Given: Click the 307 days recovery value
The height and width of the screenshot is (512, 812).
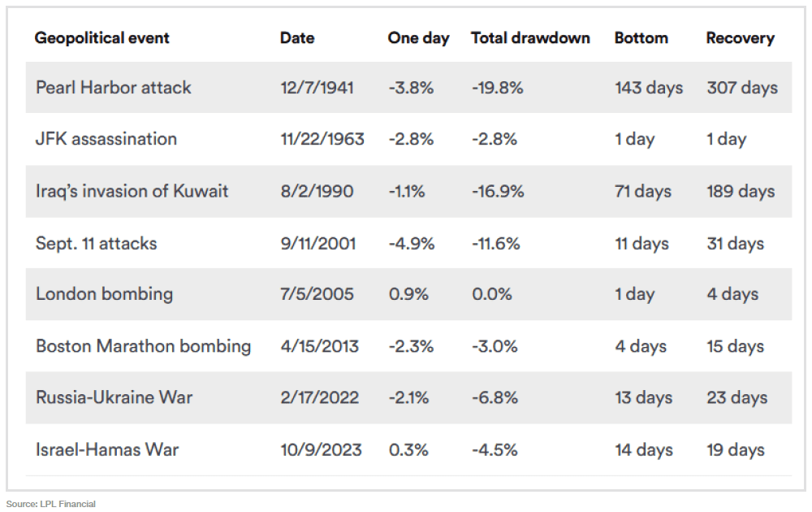Looking at the screenshot, I should click(741, 88).
